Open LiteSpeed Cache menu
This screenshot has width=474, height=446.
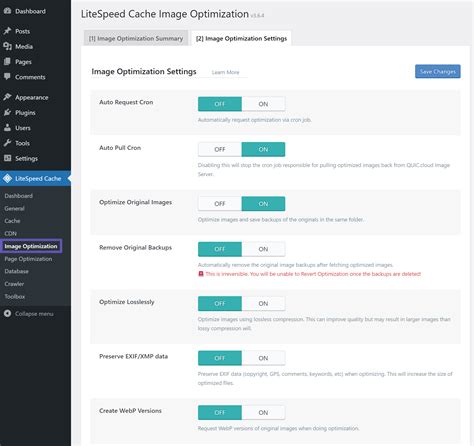point(35,178)
